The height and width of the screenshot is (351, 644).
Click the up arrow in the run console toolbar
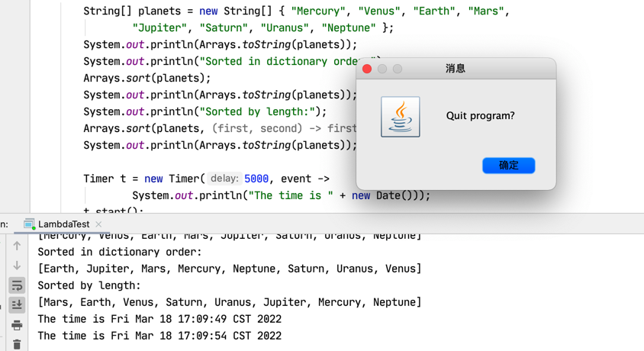(17, 246)
